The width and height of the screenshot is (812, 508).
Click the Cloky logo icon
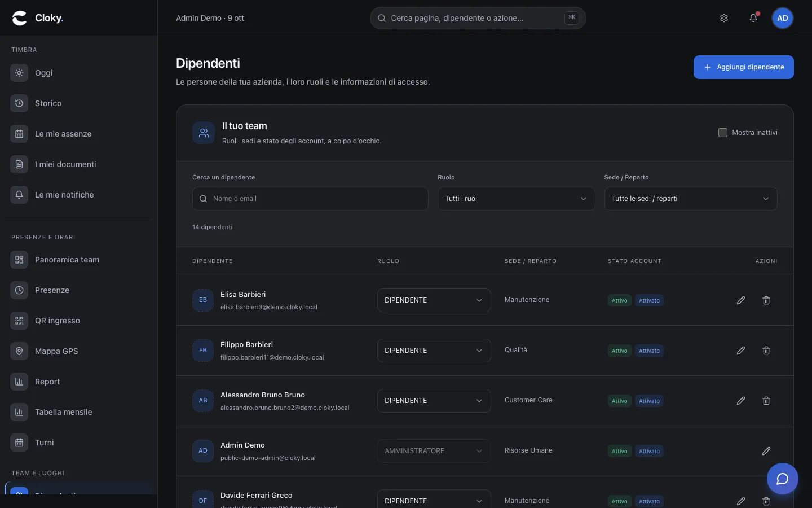point(20,18)
